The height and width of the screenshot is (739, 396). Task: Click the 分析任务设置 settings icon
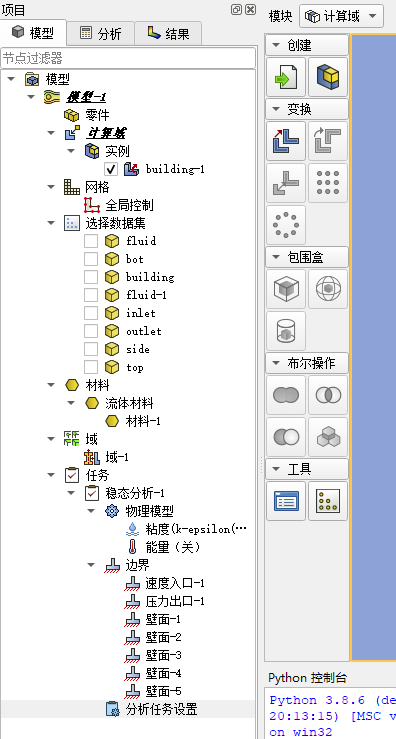[x=112, y=709]
